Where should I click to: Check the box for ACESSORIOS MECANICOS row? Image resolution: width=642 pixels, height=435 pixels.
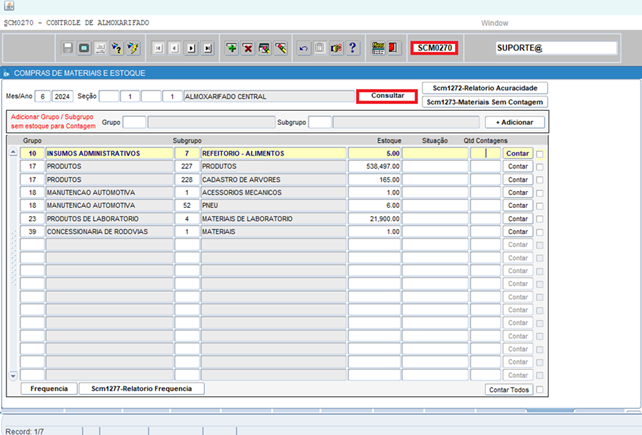(x=540, y=193)
